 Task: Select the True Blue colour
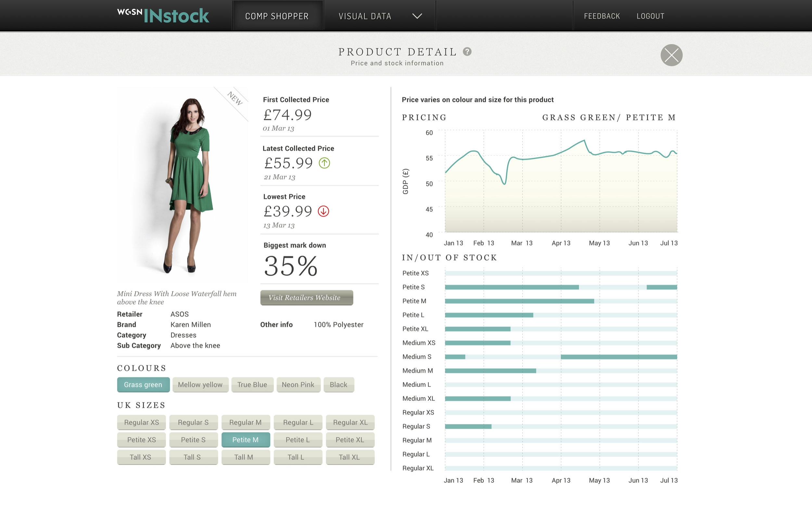pos(252,385)
